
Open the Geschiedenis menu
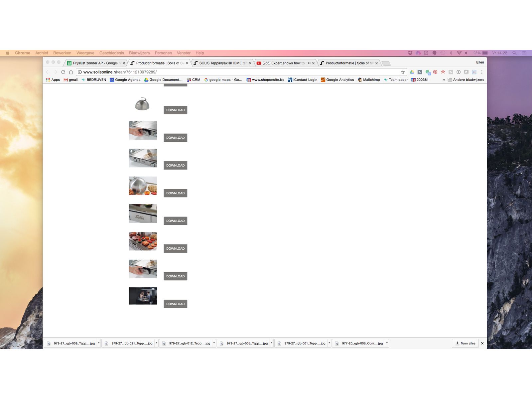pos(111,53)
